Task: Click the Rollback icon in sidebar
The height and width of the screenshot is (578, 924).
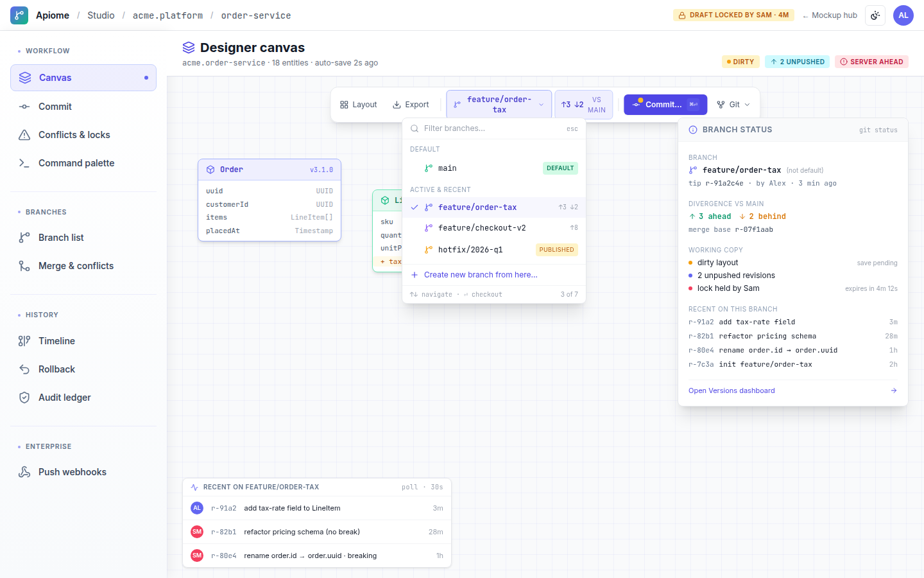Action: (x=24, y=369)
